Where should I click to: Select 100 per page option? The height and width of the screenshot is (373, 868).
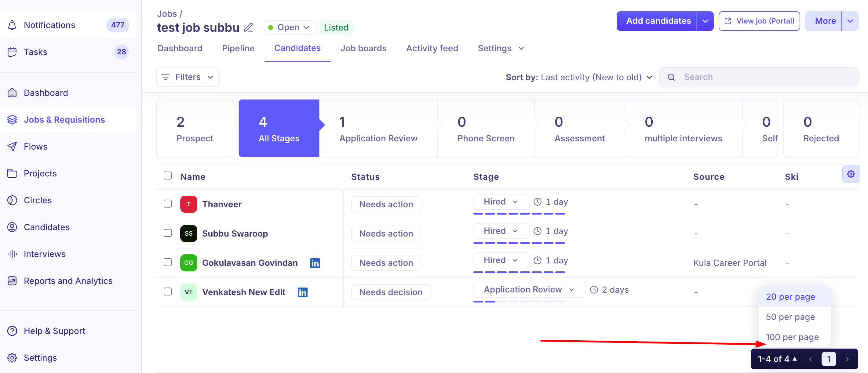tap(794, 337)
